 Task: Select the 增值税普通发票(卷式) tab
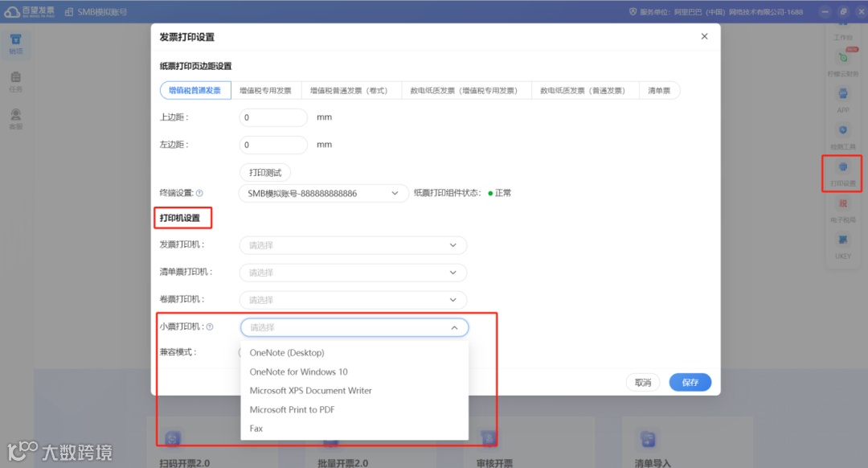tap(350, 90)
